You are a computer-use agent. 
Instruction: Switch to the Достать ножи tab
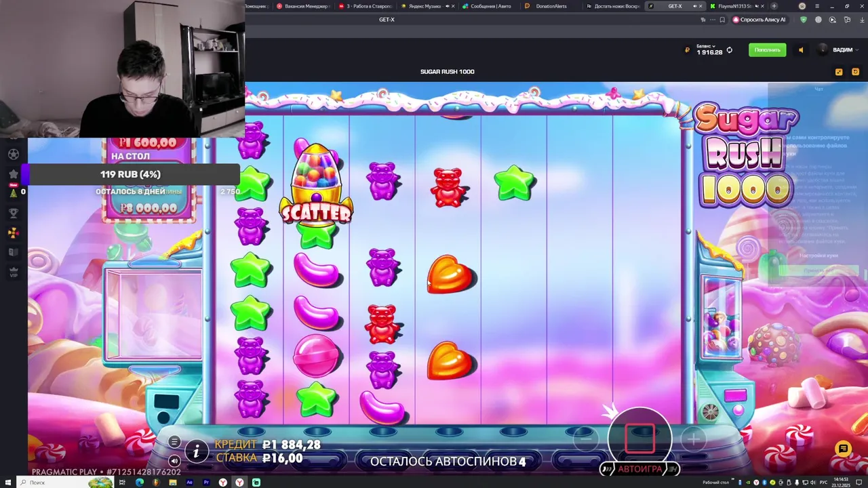point(612,6)
